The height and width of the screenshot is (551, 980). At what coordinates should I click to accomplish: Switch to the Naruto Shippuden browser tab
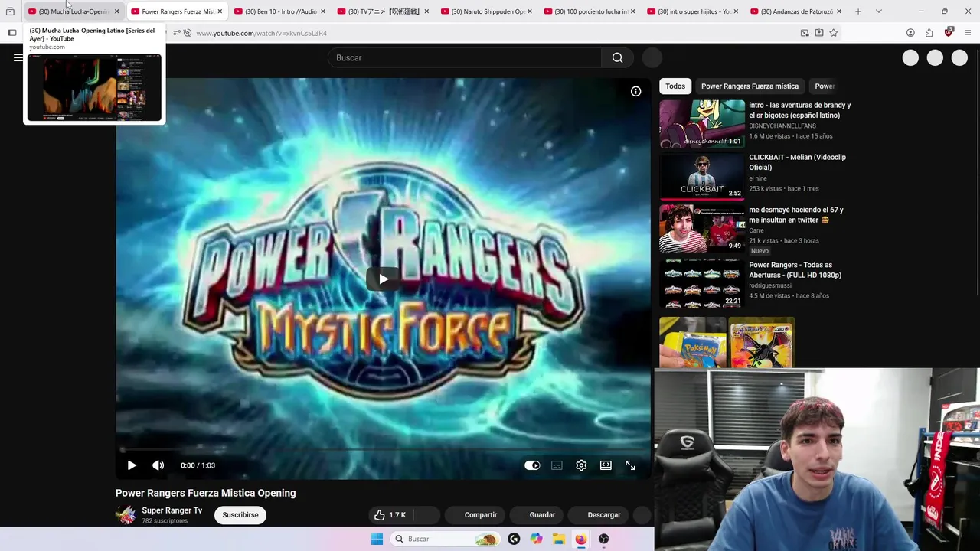tap(487, 11)
